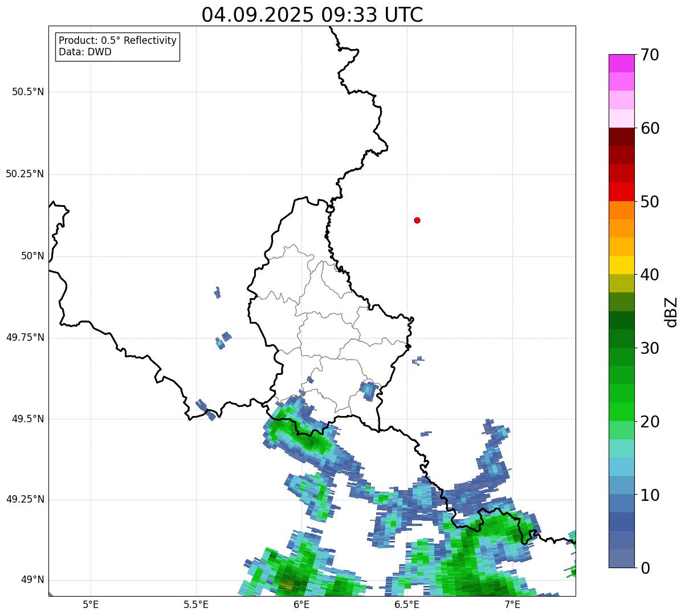Image resolution: width=685 pixels, height=616 pixels.
Task: Click the 50.25°N latitude label
Action: [x=25, y=174]
